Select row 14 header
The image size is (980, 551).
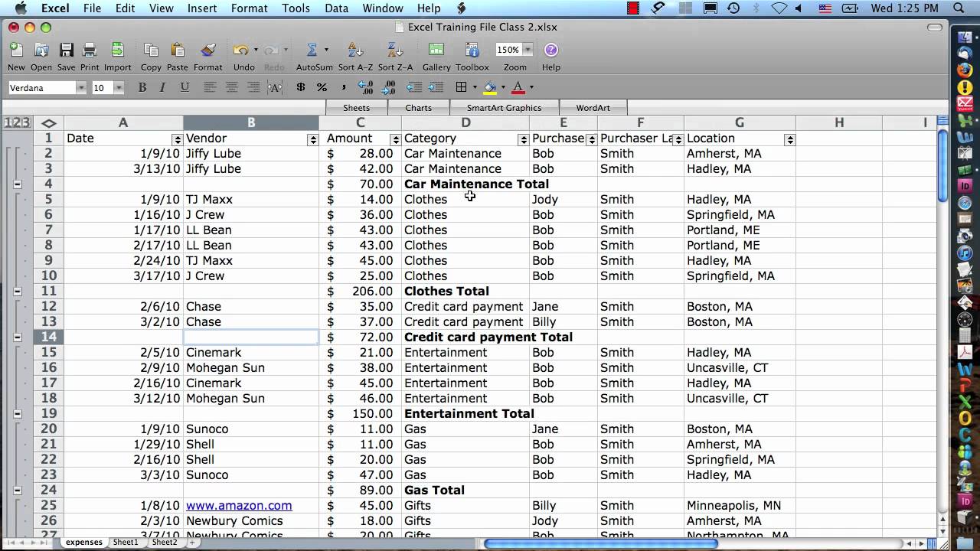48,337
